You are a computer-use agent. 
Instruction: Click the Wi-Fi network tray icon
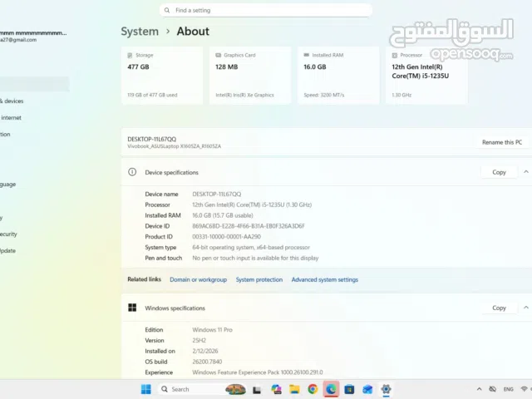coord(525,389)
